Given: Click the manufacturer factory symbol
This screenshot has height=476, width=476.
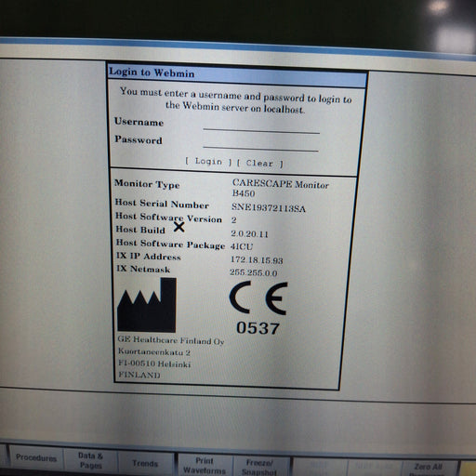Looking at the screenshot, I should click(x=147, y=305).
